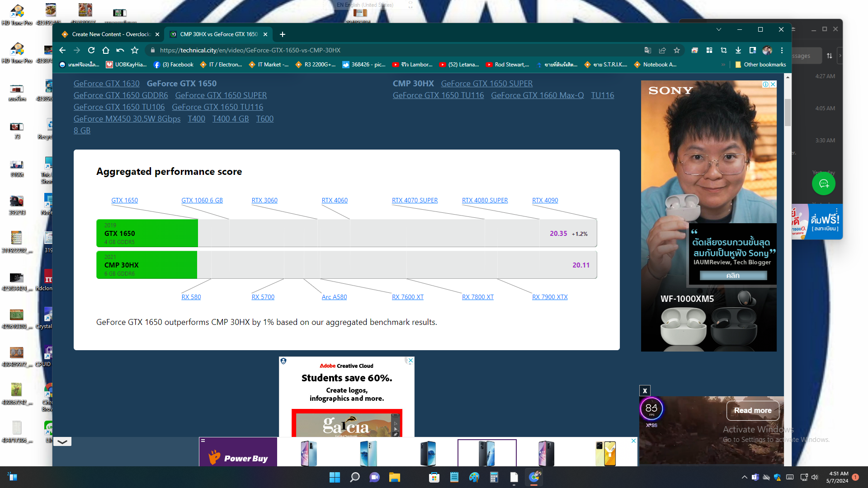Image resolution: width=868 pixels, height=488 pixels.
Task: Open the IT Market bookmark
Action: coord(269,65)
